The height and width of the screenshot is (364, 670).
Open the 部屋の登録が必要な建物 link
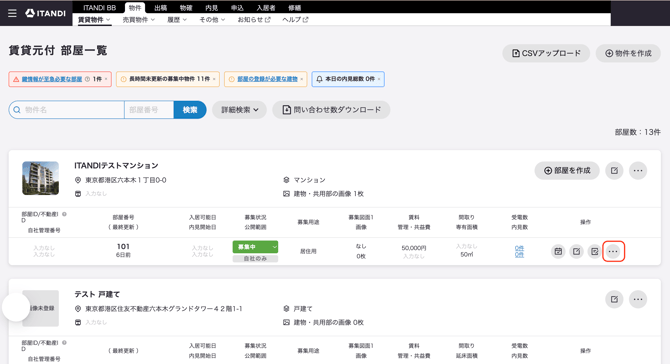[267, 79]
